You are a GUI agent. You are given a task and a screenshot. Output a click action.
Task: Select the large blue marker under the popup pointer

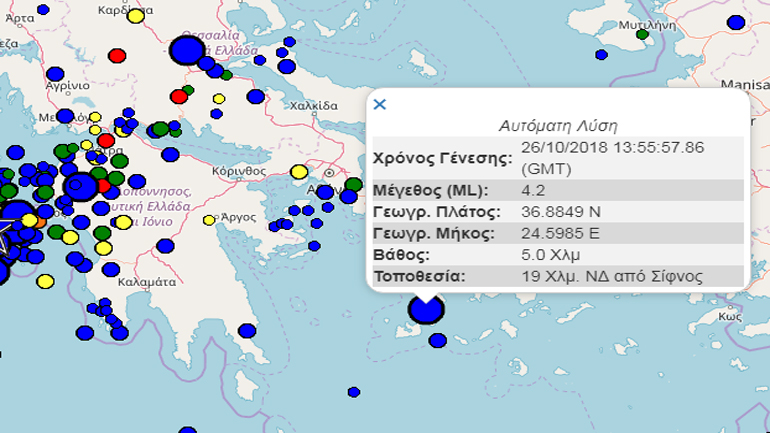coord(426,310)
